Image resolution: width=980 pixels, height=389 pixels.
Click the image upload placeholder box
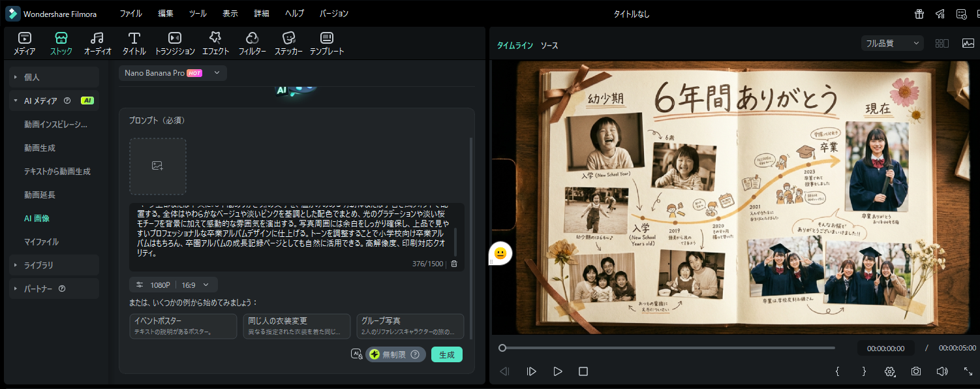[157, 166]
